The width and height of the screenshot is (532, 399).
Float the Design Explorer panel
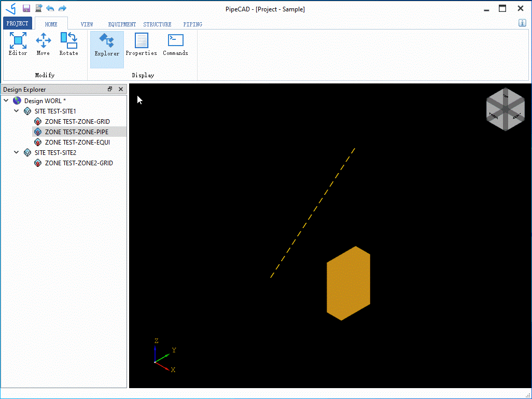tap(110, 89)
